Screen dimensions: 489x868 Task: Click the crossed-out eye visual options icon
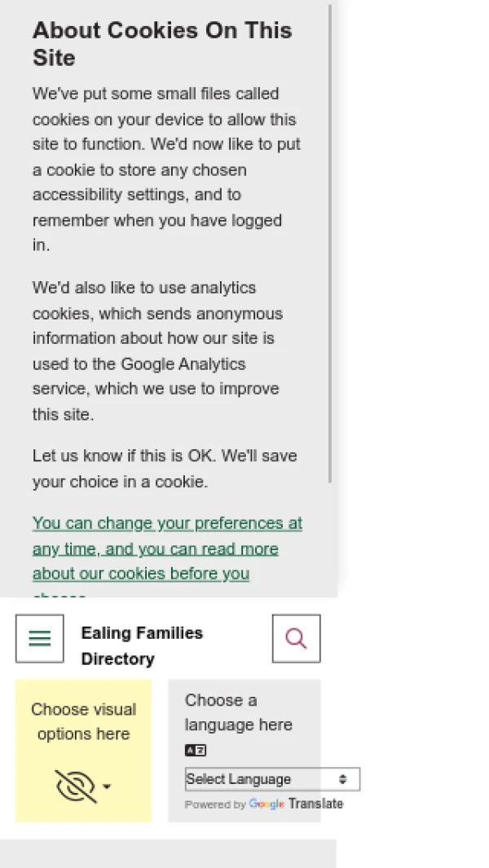point(76,786)
